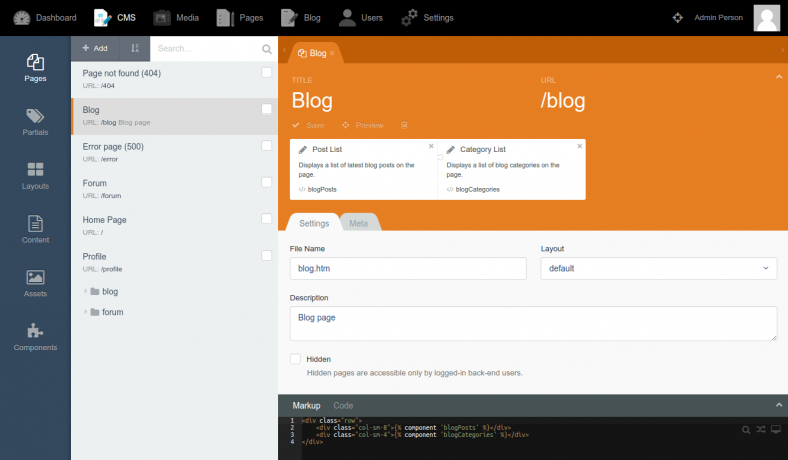
Task: Click the Add page button
Action: [95, 48]
